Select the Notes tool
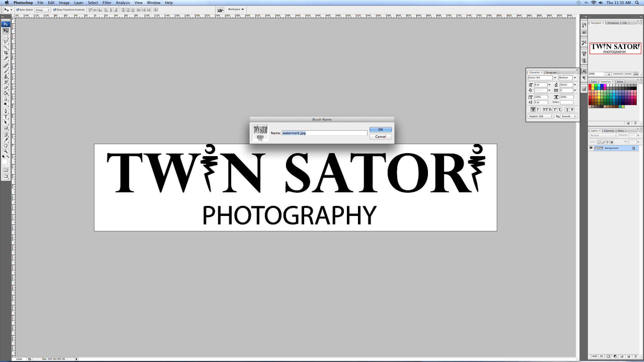This screenshot has height=362, width=644. (x=6, y=135)
